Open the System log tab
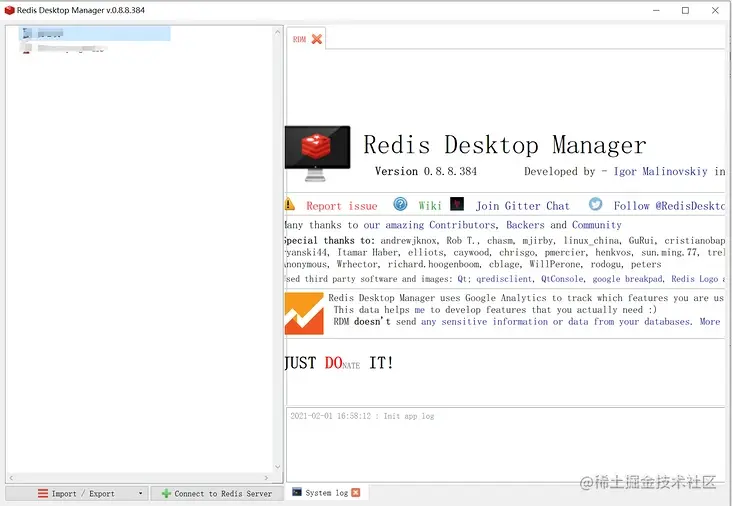 [326, 492]
